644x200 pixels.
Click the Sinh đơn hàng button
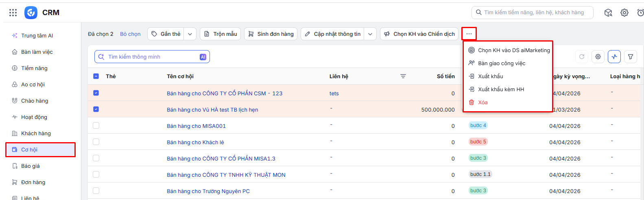(x=271, y=34)
